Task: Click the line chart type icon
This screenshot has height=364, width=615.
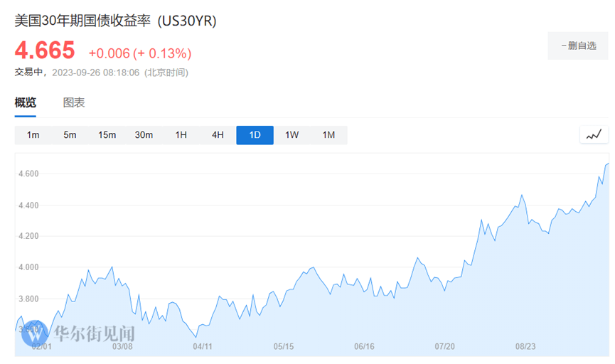Action: point(594,134)
